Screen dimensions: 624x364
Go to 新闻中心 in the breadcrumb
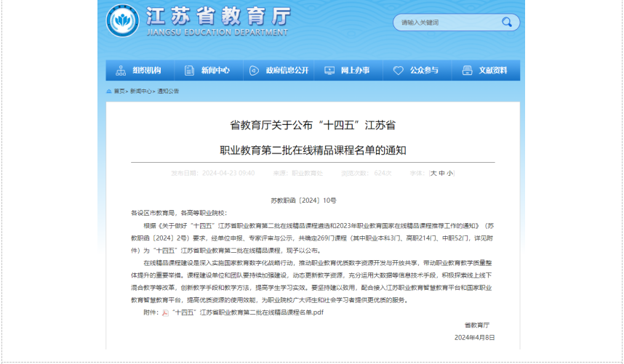141,92
